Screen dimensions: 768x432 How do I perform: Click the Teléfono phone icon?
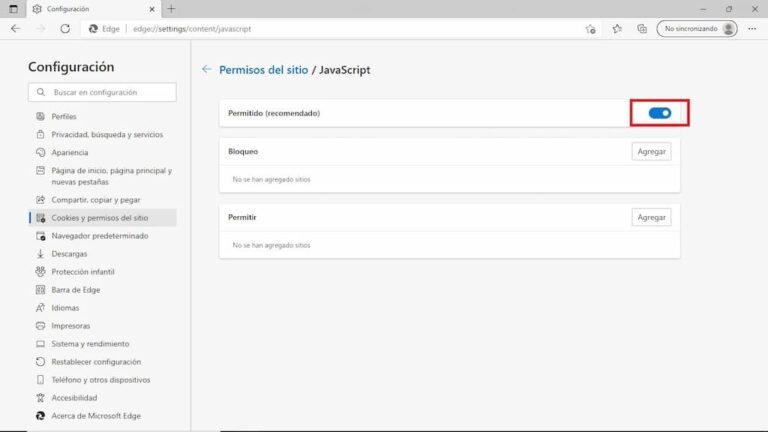coord(40,380)
